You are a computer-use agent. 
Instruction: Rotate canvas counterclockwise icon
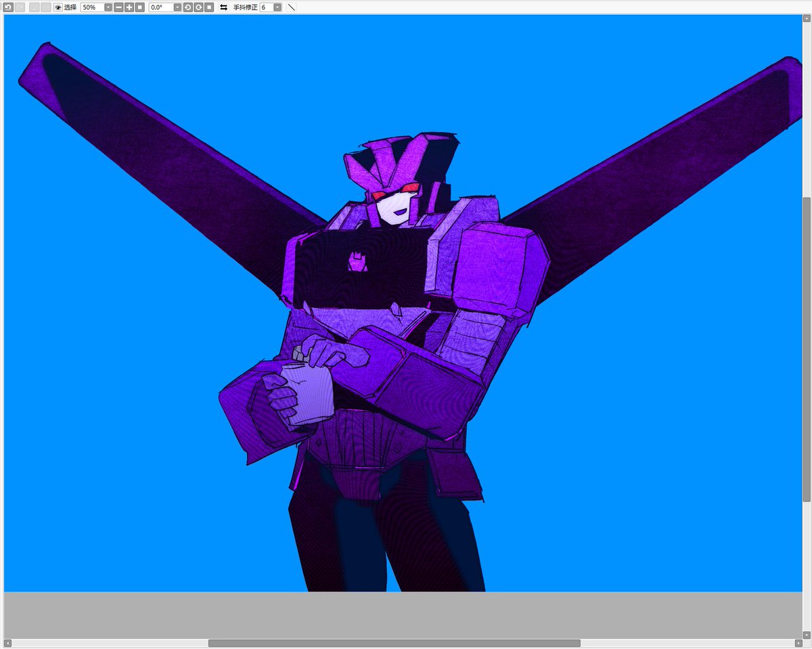coord(187,7)
